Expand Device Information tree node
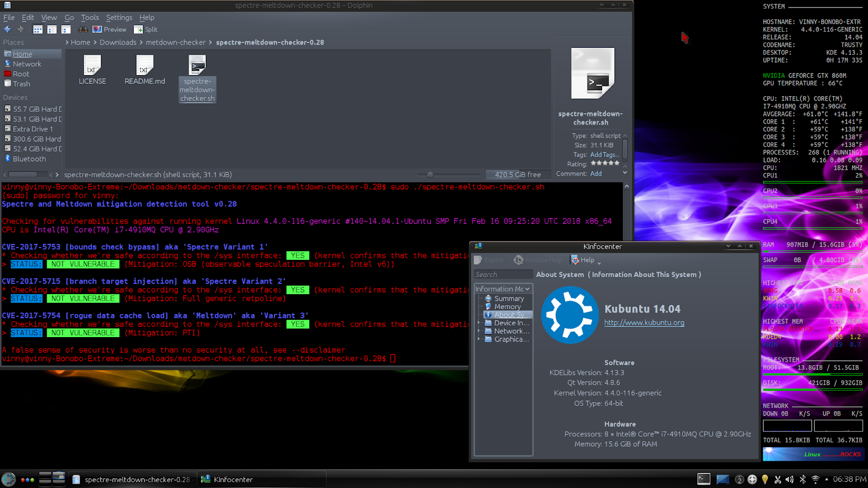The image size is (868, 488). click(479, 323)
